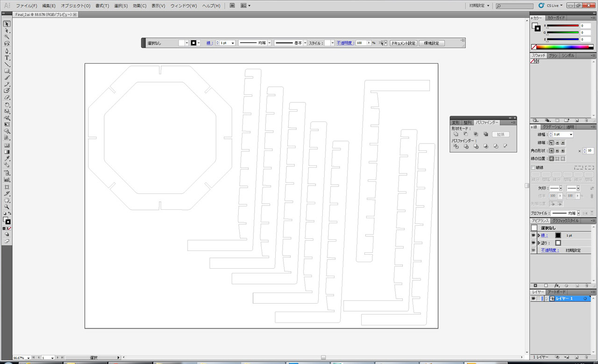
Task: Open the オブジェクト(O) menu
Action: click(76, 6)
